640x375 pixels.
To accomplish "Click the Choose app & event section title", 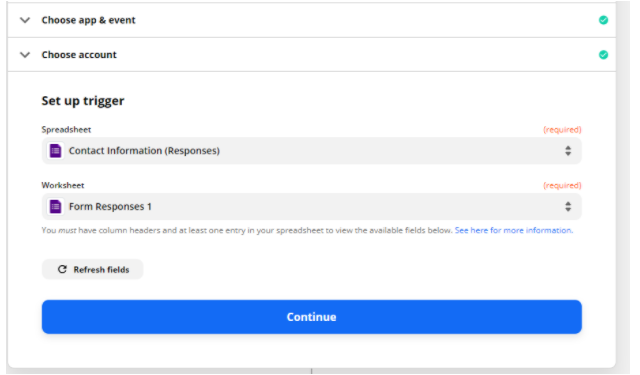I will pos(88,20).
